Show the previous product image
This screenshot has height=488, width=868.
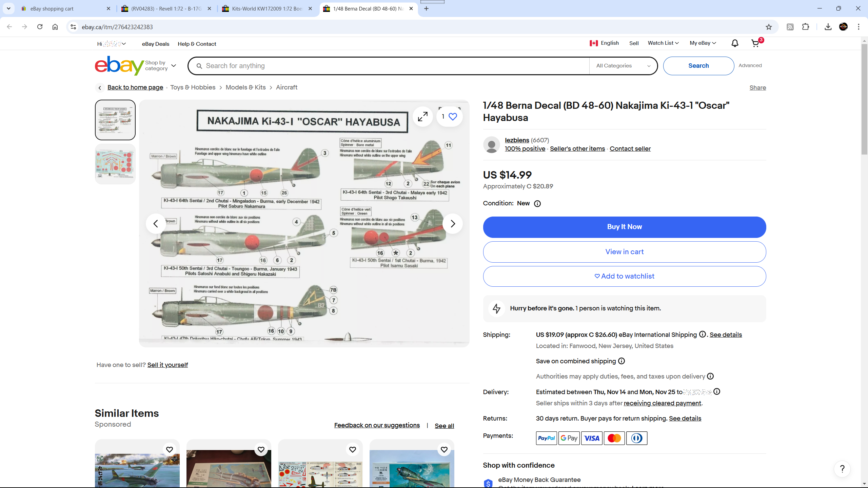click(x=156, y=224)
